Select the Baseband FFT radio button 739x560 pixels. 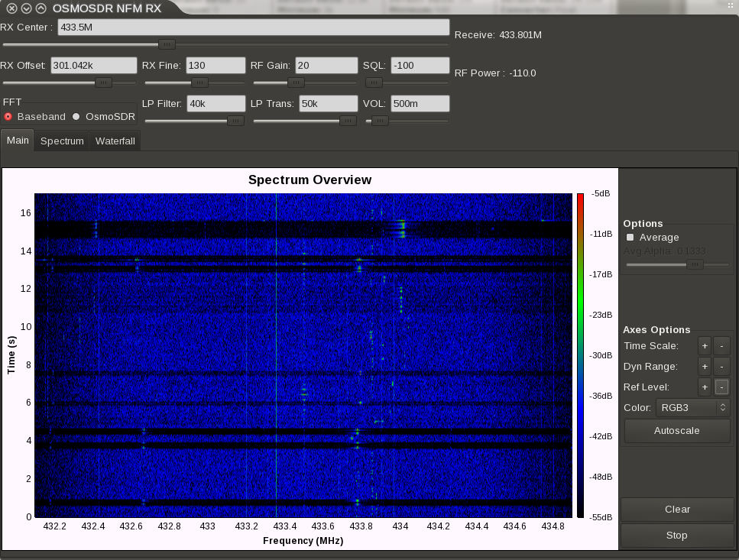(8, 117)
